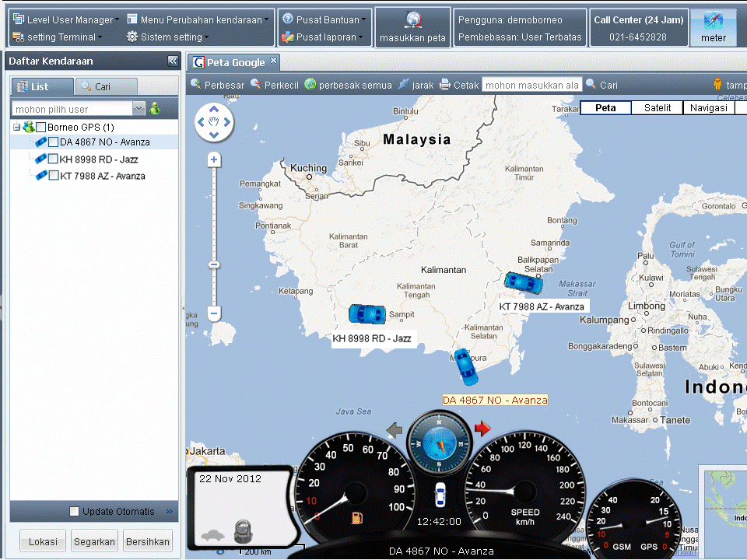Check the KT 7988 AZ - Avanza checkbox

(x=54, y=176)
